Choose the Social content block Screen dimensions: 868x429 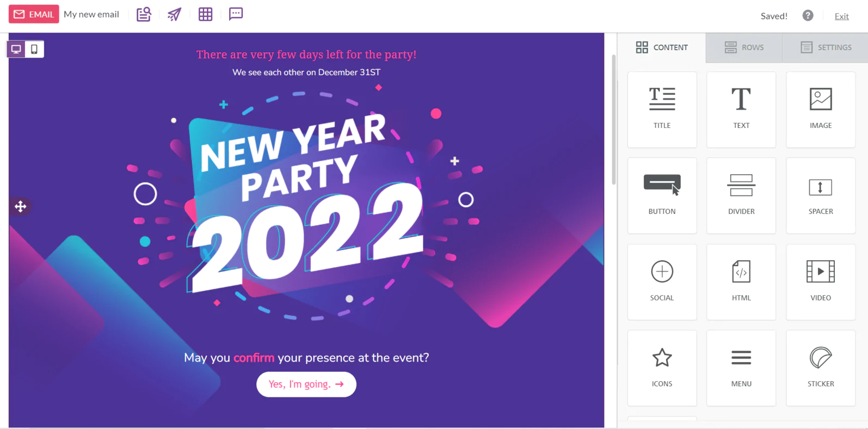click(x=662, y=282)
